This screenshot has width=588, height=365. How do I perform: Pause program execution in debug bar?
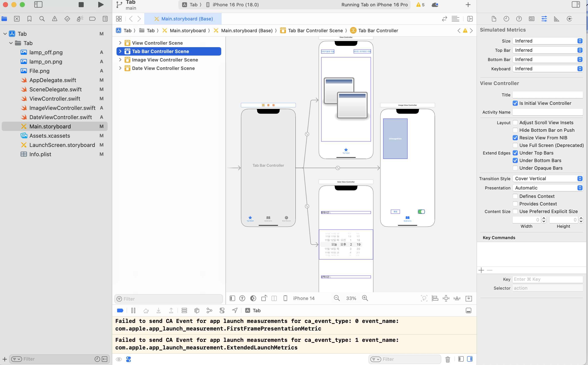133,310
